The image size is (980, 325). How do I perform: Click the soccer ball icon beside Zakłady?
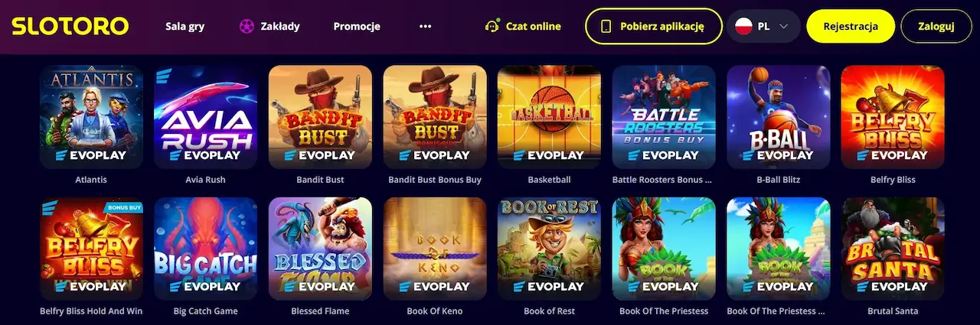click(246, 26)
